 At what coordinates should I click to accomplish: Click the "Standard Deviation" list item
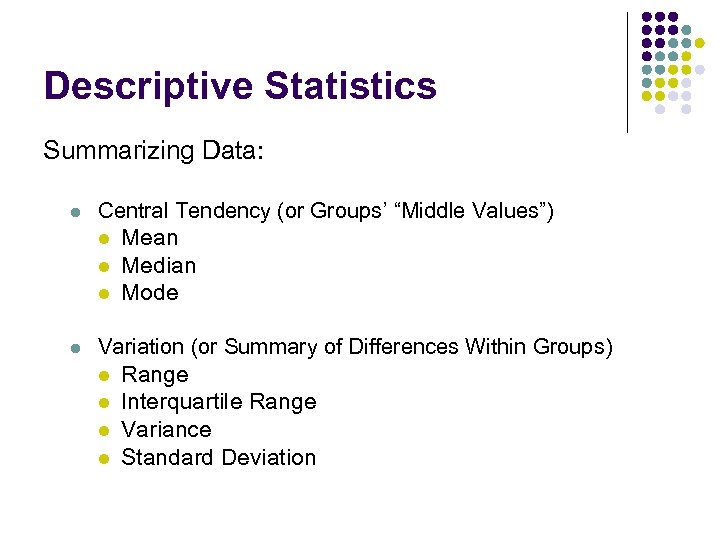click(x=218, y=458)
